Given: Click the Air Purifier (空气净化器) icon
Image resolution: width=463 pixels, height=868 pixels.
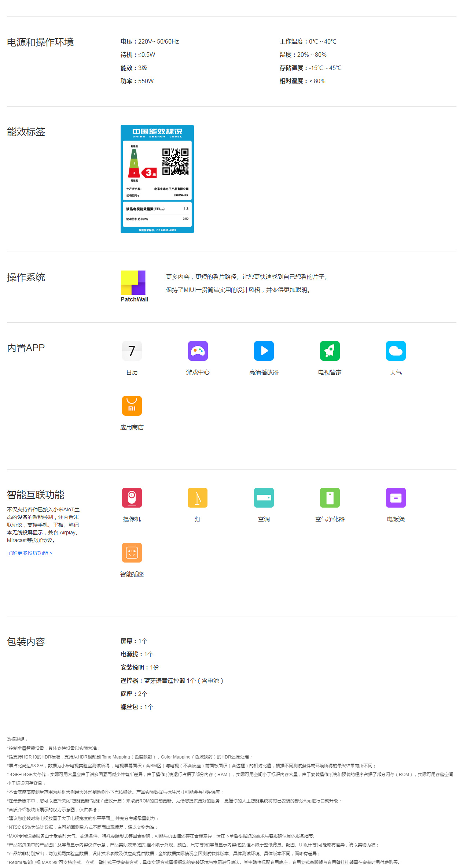Looking at the screenshot, I should (x=330, y=498).
